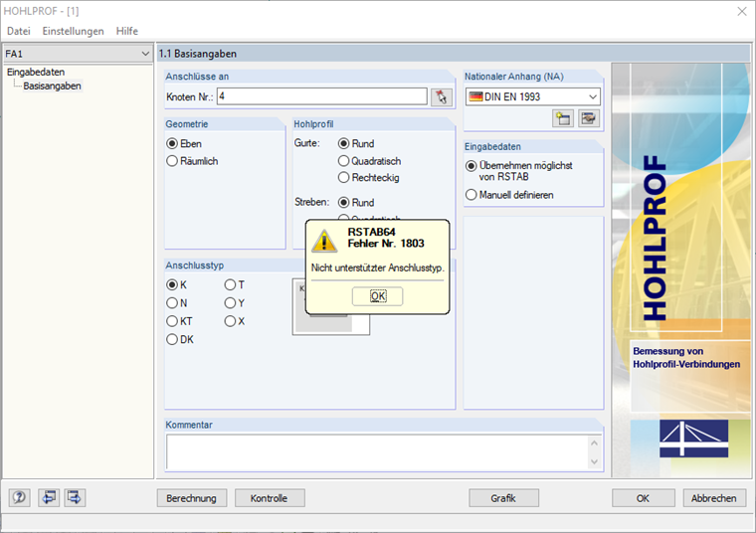Viewport: 756px width, 533px height.
Task: Choose Quadratisch for Gurte
Action: 369,161
